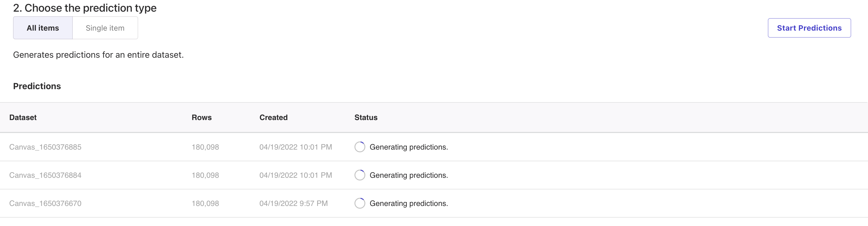Switch to the Single item tab
The height and width of the screenshot is (226, 868).
tap(105, 28)
